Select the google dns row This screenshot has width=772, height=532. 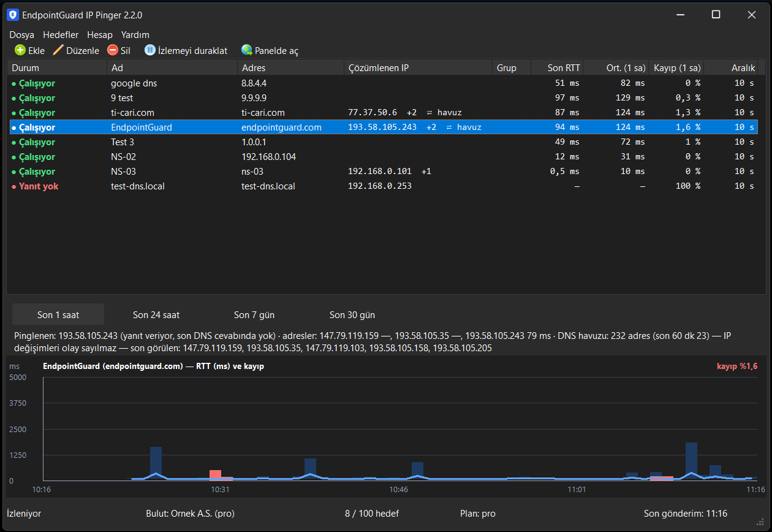pos(382,83)
